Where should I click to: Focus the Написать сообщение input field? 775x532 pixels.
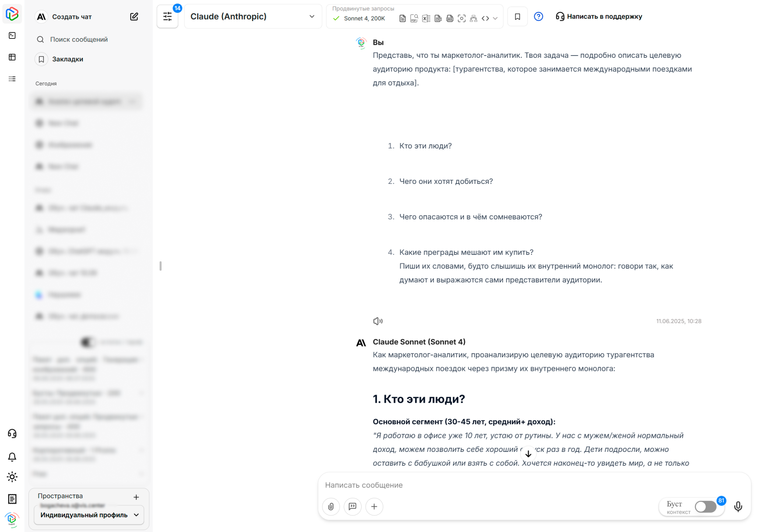[534, 485]
